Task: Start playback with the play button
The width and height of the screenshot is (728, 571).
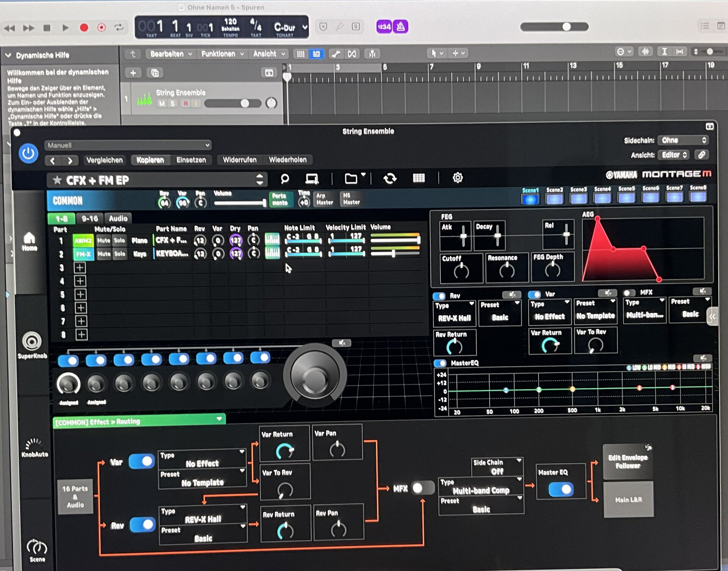Action: [65, 27]
